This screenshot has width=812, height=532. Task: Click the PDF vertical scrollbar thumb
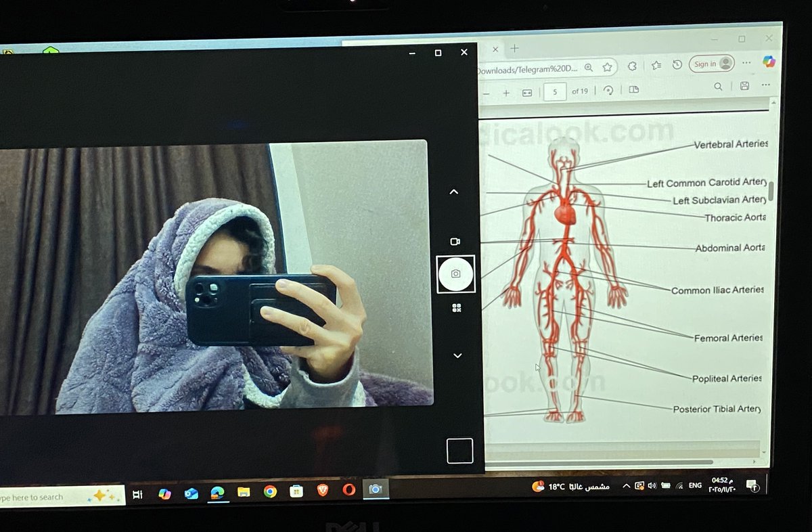tap(771, 192)
